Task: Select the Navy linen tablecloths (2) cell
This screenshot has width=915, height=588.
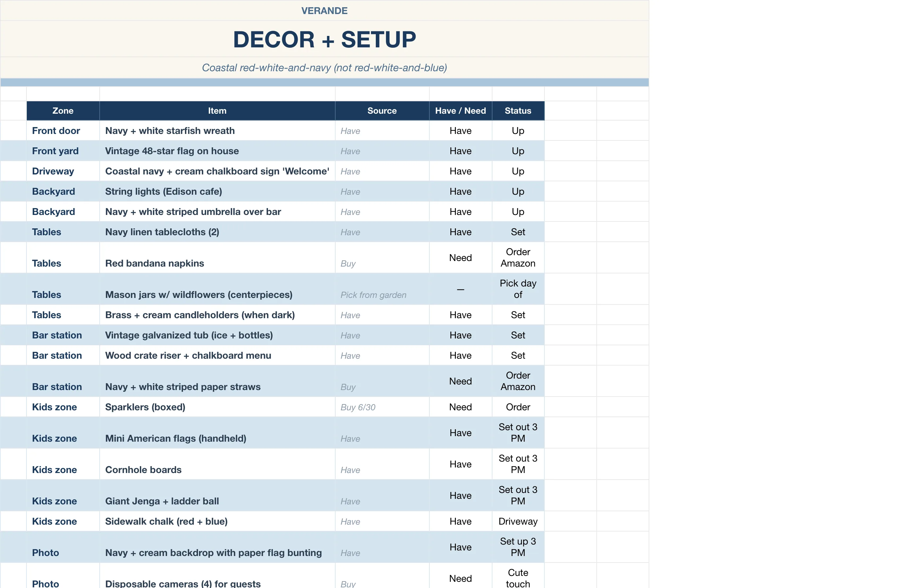Action: pos(217,232)
